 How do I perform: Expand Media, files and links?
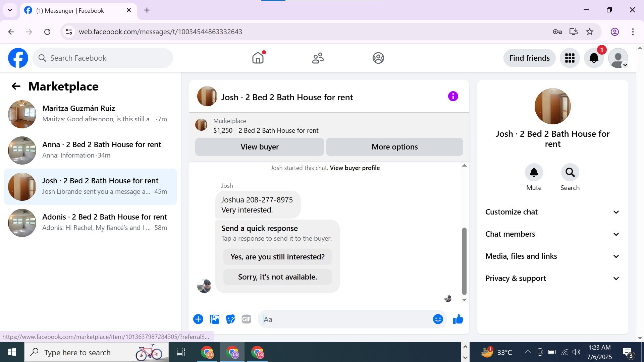(552, 256)
